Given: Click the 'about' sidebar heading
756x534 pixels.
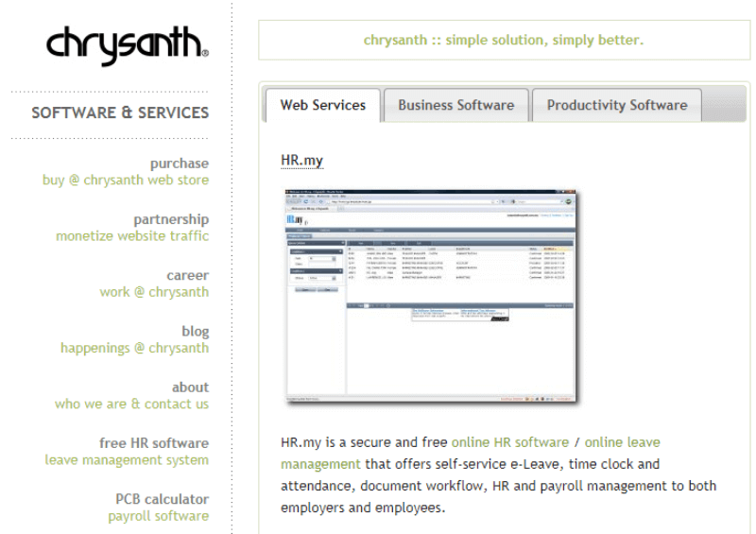Looking at the screenshot, I should point(191,388).
